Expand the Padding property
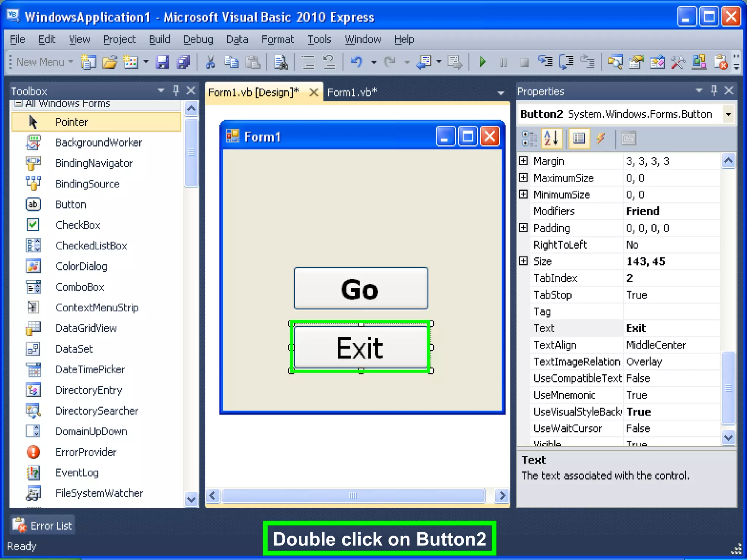747x560 pixels. (523, 227)
